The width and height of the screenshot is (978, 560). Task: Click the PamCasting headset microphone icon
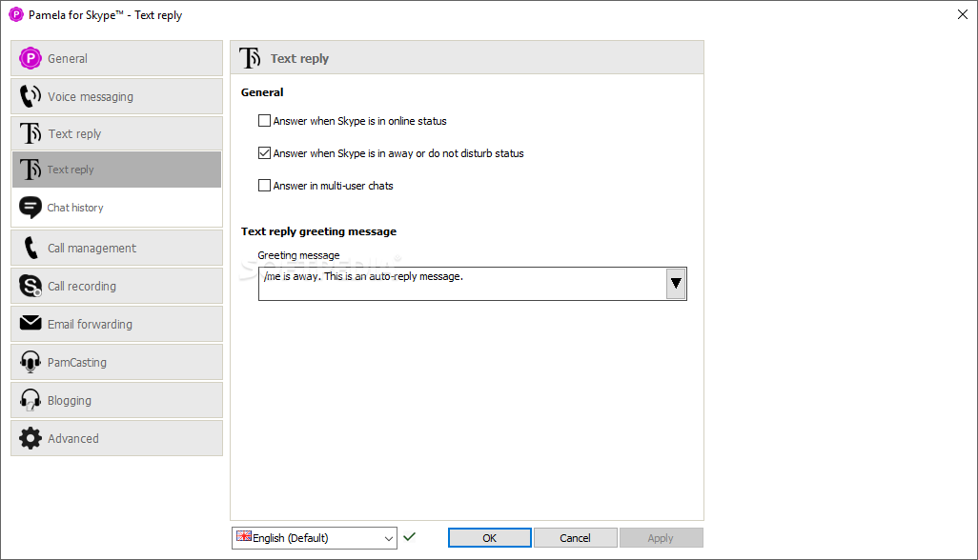[30, 362]
